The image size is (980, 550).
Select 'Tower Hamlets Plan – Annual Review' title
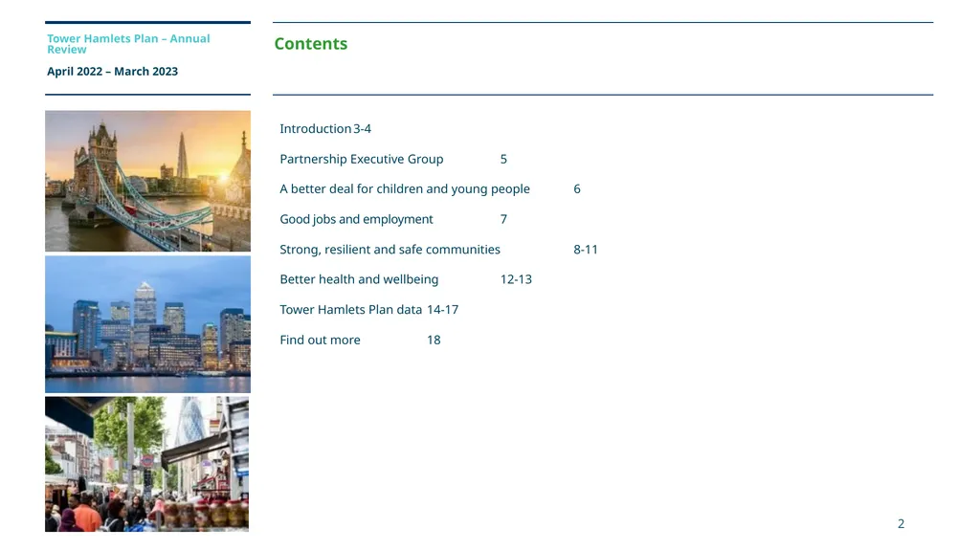[128, 44]
